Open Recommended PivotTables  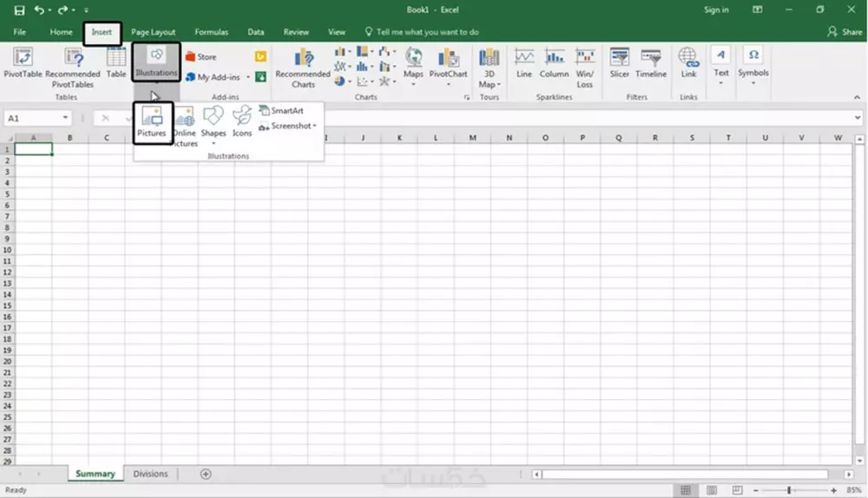tap(73, 68)
